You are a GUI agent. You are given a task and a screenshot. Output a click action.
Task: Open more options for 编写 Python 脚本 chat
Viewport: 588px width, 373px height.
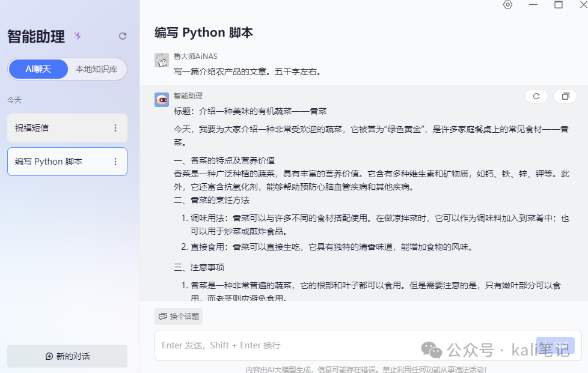pyautogui.click(x=115, y=162)
